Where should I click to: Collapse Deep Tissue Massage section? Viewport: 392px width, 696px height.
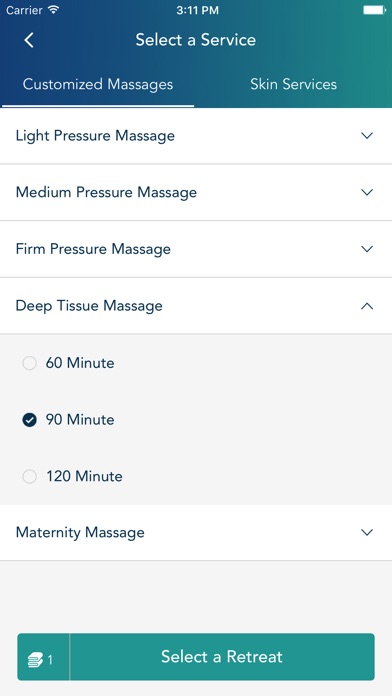pyautogui.click(x=367, y=306)
